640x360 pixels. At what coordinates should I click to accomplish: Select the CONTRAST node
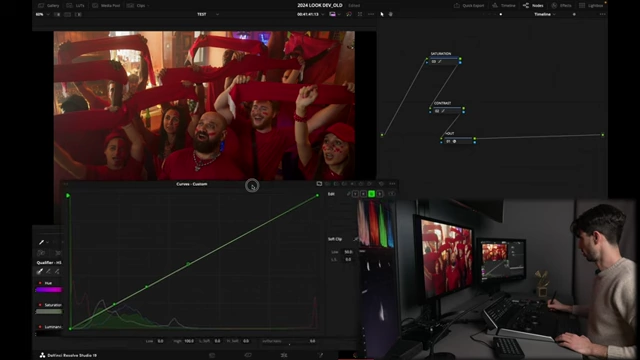(447, 110)
